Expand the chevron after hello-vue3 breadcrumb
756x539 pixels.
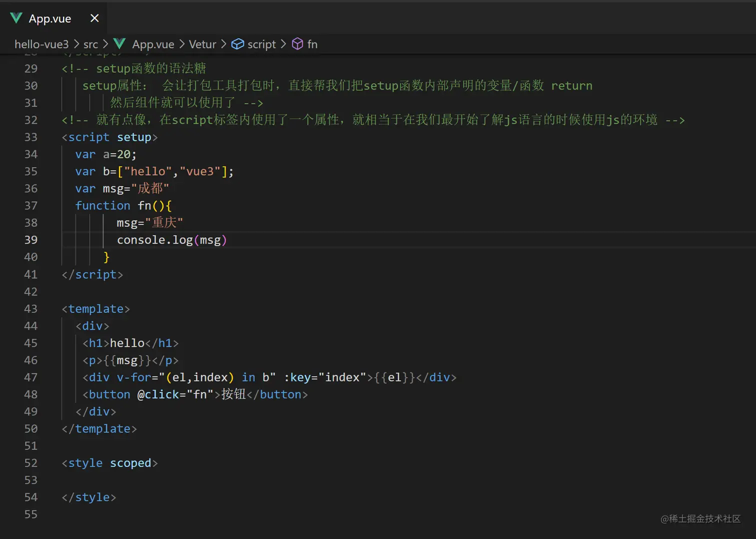pos(76,44)
